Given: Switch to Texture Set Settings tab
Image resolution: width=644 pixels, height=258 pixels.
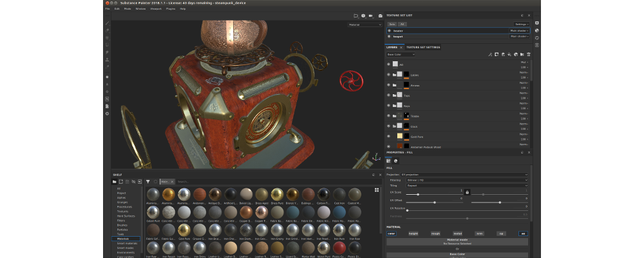Looking at the screenshot, I should (x=423, y=47).
